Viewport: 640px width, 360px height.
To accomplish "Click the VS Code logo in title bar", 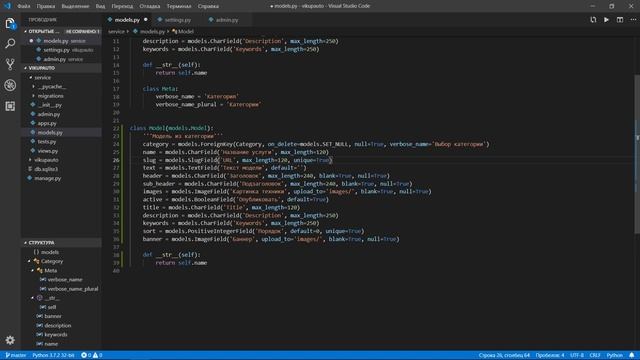I will coord(7,6).
